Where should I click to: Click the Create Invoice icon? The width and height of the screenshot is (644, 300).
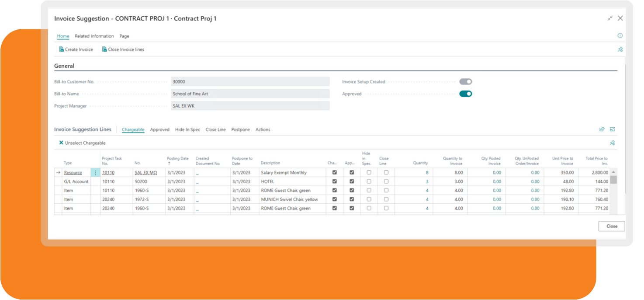[61, 49]
